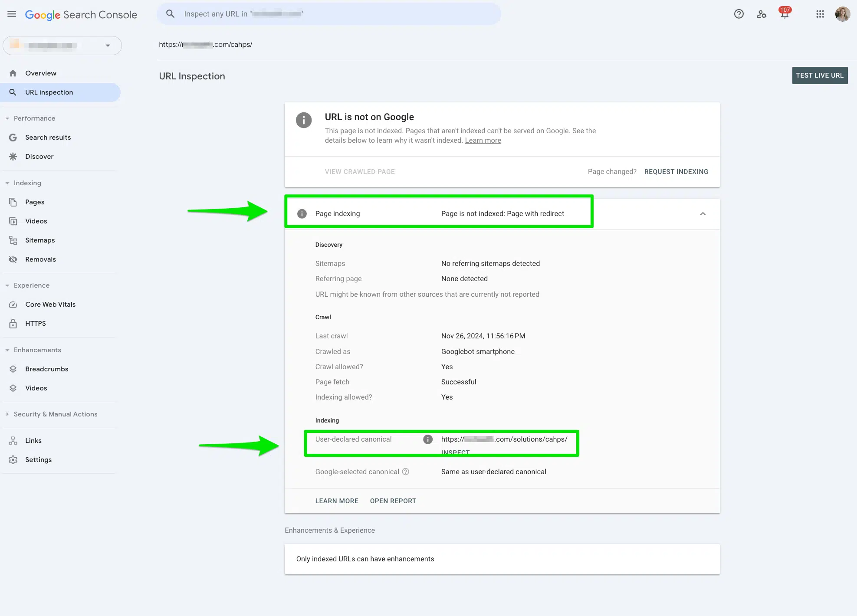Click the OPEN REPORT link
This screenshot has width=857, height=616.
(393, 501)
